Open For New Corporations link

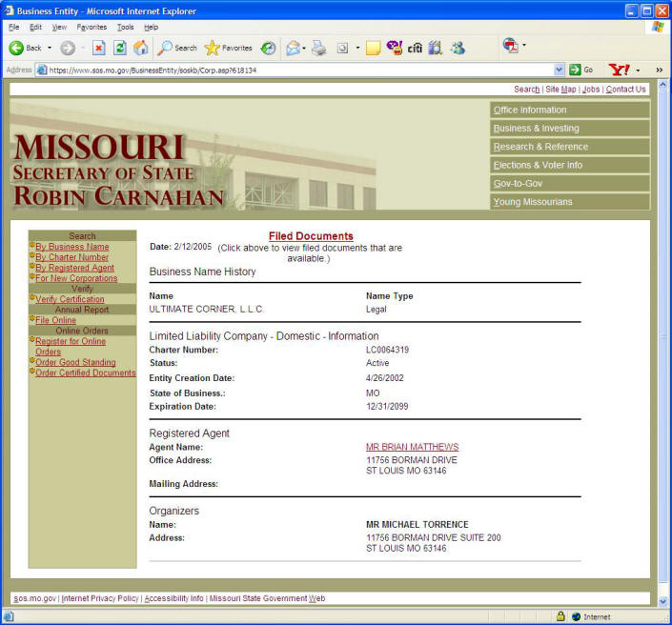76,278
